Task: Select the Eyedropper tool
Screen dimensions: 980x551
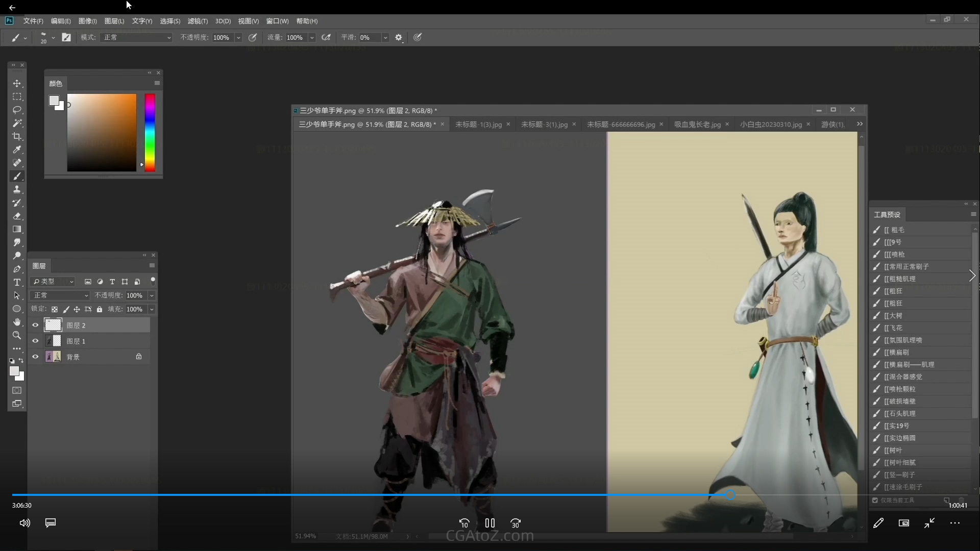Action: 17,149
